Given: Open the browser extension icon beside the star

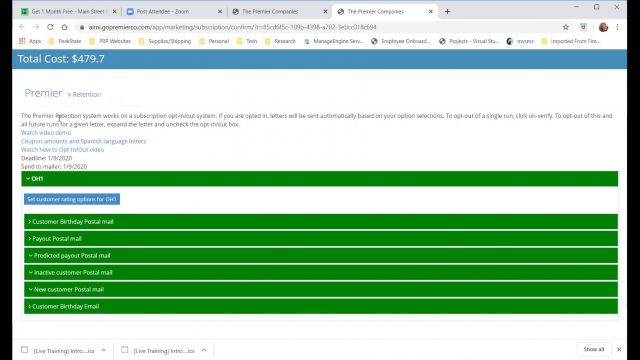Looking at the screenshot, I should pos(583,27).
